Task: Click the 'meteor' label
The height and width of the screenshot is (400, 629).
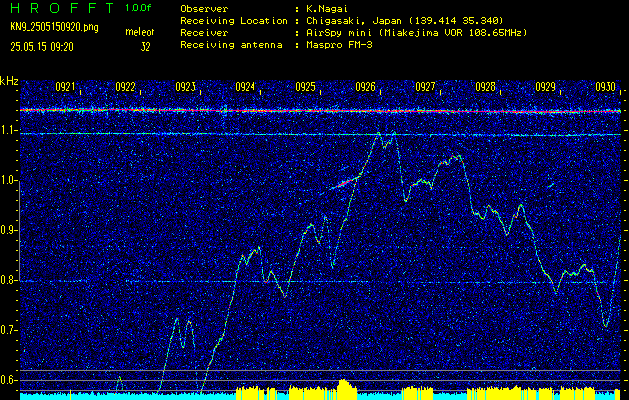Action: (x=139, y=32)
